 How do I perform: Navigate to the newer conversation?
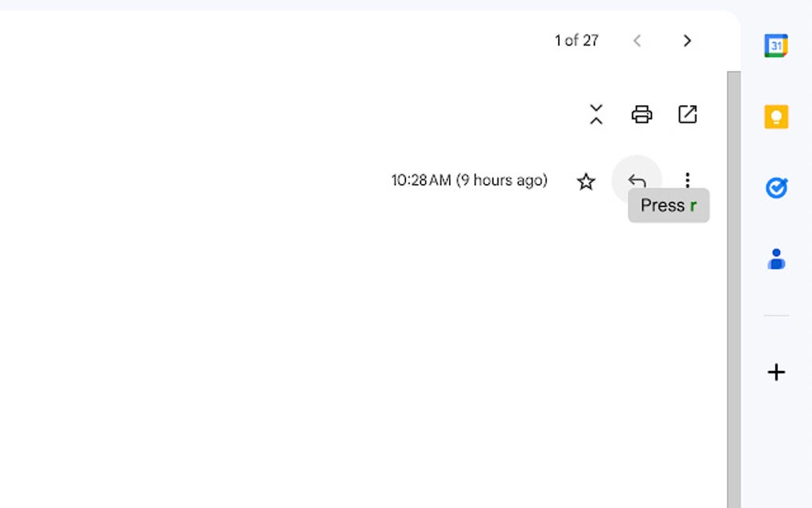638,41
